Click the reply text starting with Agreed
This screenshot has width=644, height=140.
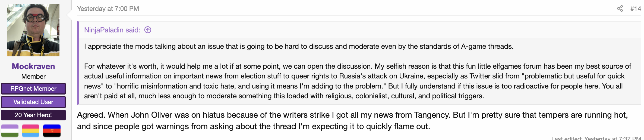click(352, 115)
